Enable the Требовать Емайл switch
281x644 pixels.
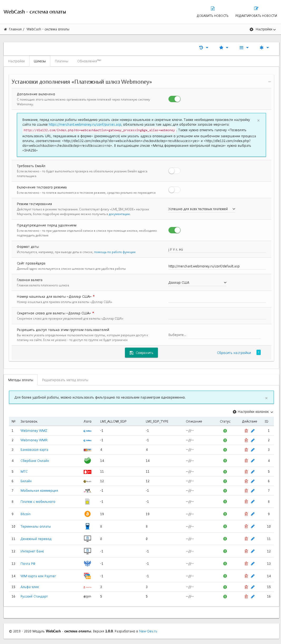point(175,171)
